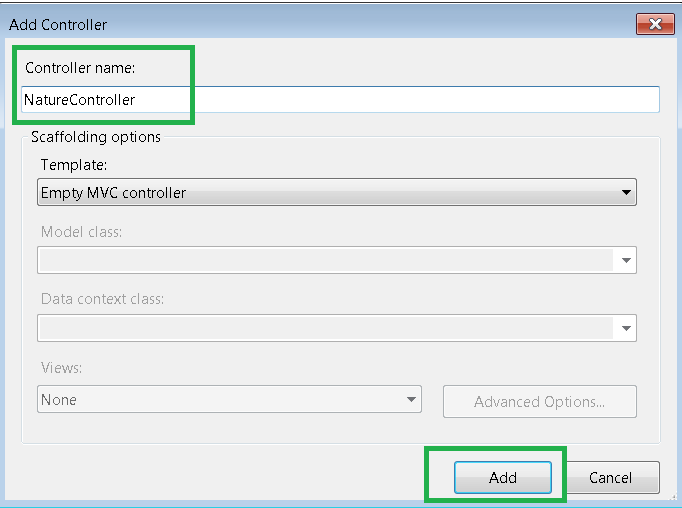The width and height of the screenshot is (682, 508).
Task: Click the Controller name text field
Action: (400, 100)
